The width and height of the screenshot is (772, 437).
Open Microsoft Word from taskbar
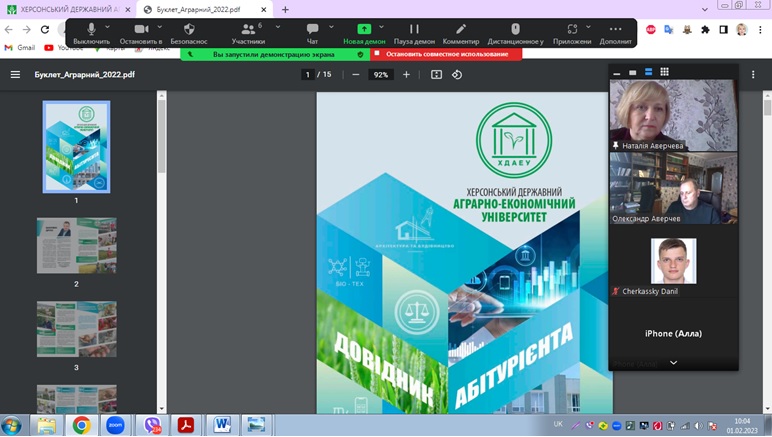click(x=222, y=425)
